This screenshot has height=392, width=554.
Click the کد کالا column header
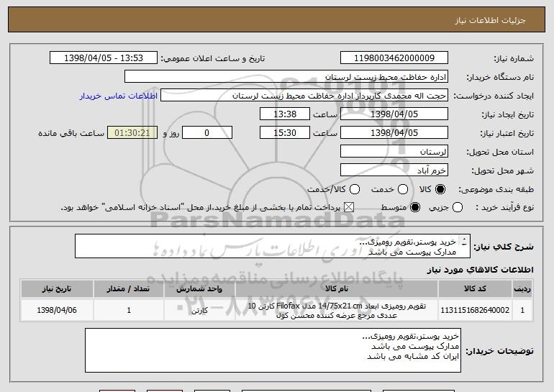[x=475, y=289]
